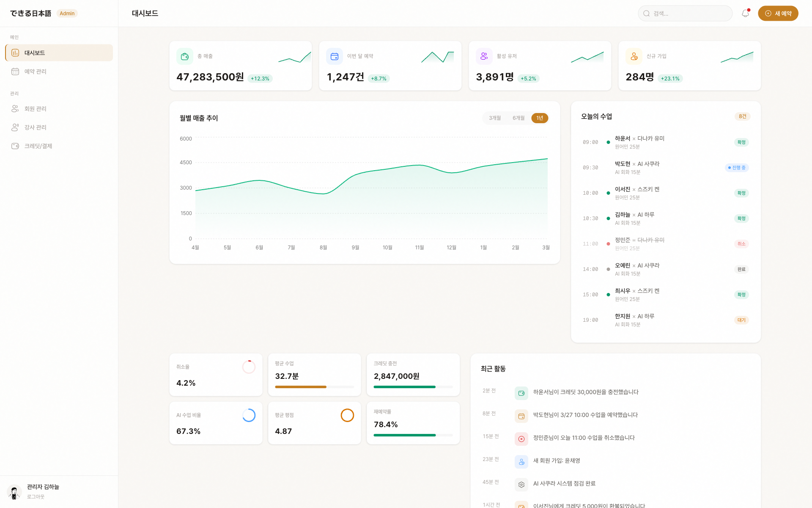The image size is (812, 508).
Task: Click the 새 예약 button
Action: point(778,14)
